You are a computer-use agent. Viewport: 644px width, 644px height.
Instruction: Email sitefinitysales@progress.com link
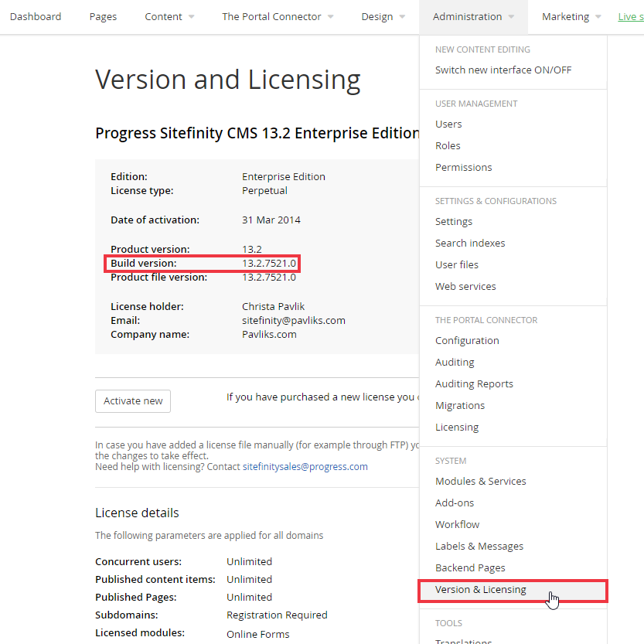point(305,467)
